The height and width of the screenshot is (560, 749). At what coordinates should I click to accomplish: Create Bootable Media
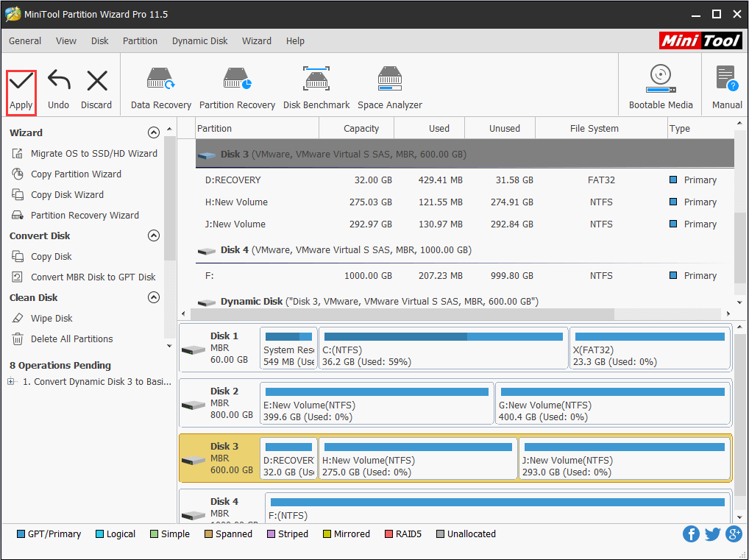click(661, 88)
